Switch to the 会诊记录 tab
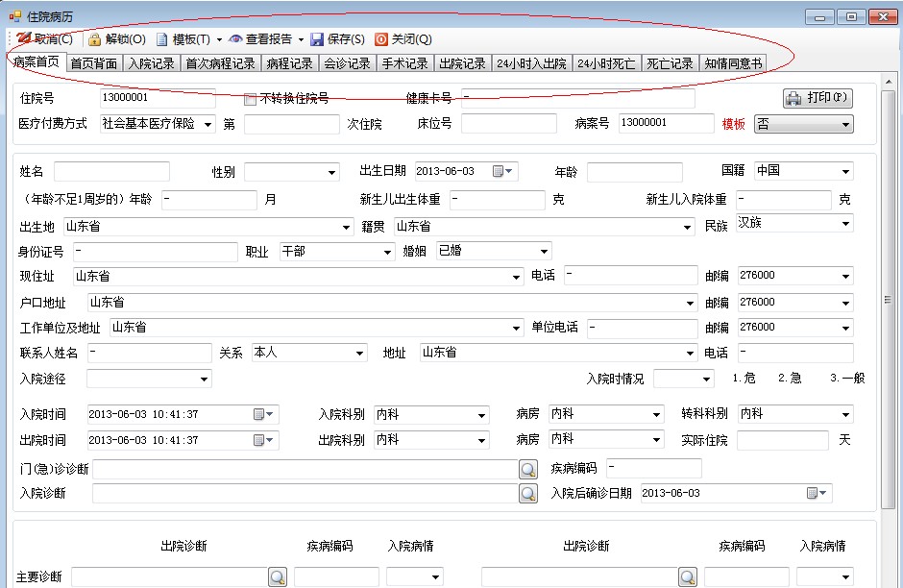The height and width of the screenshot is (588, 903). click(x=347, y=63)
